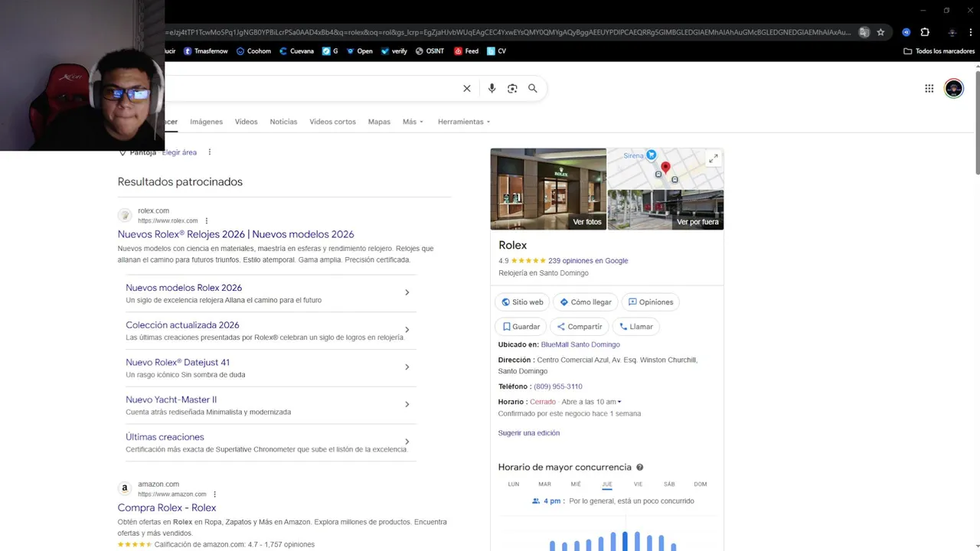Open Google Lens image search icon
This screenshot has height=551, width=980.
(x=512, y=89)
